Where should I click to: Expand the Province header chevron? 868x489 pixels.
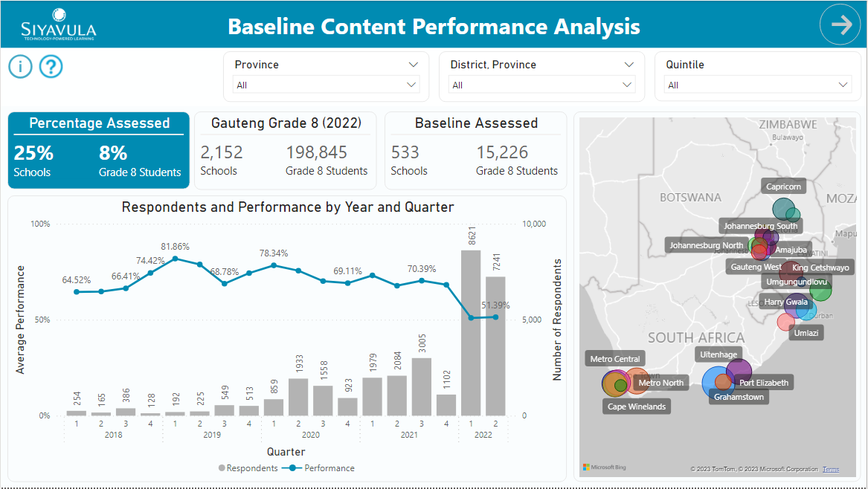pos(413,65)
